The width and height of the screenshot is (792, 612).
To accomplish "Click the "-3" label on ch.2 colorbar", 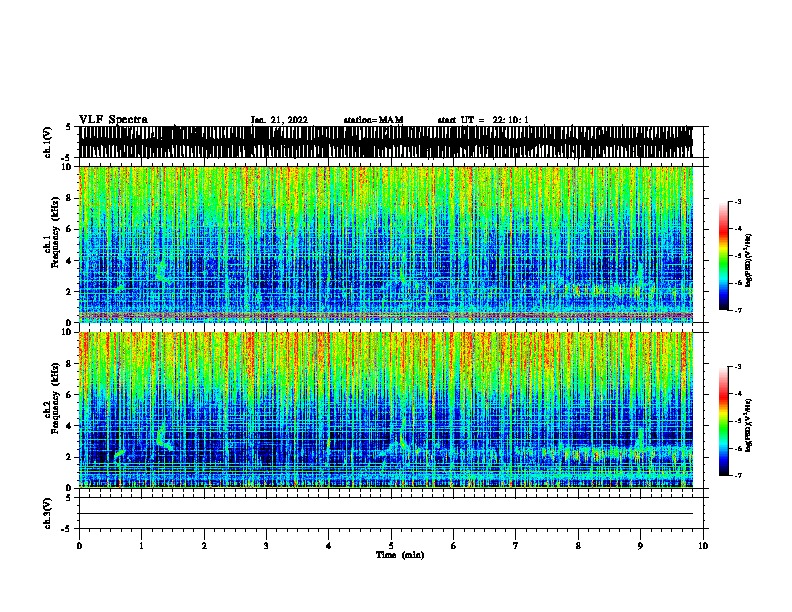I will (737, 367).
